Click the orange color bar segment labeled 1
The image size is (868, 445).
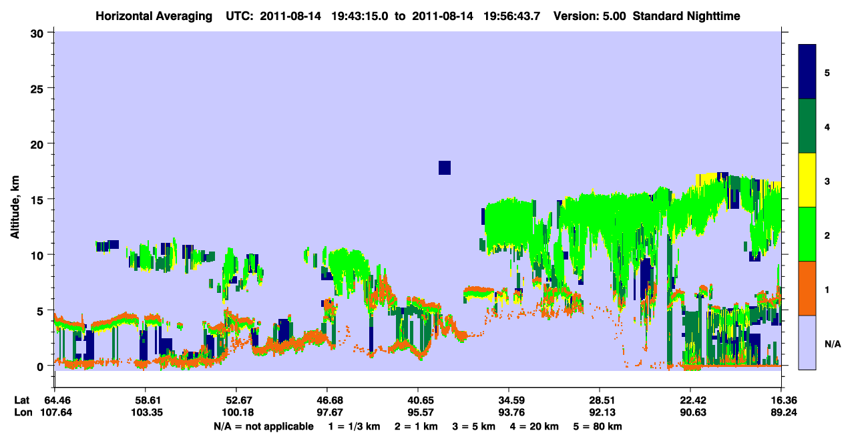(x=807, y=288)
